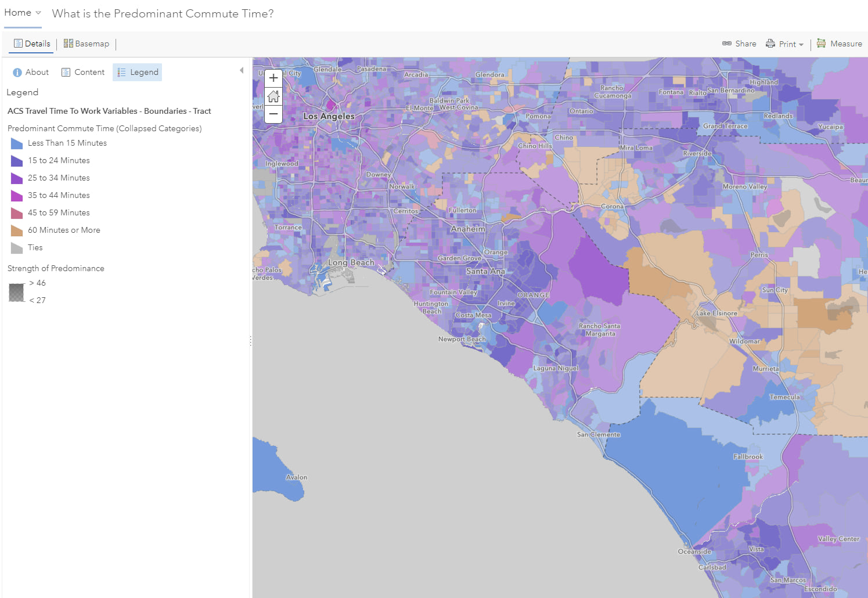Select the 'Less Than 15 Minutes' legend swatch

click(16, 143)
